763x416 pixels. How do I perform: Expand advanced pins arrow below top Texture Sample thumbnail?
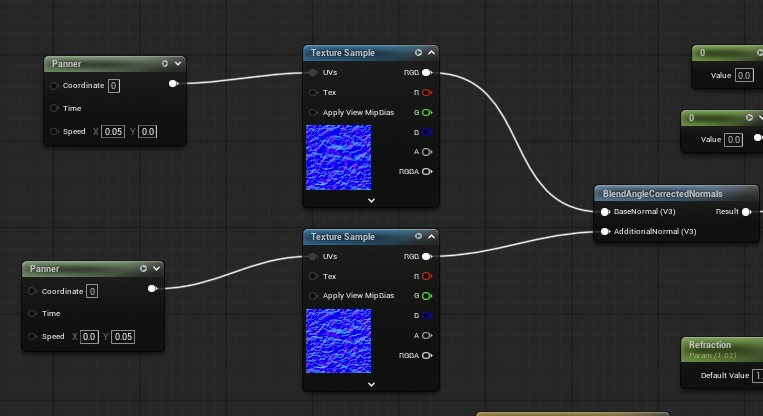coord(371,200)
